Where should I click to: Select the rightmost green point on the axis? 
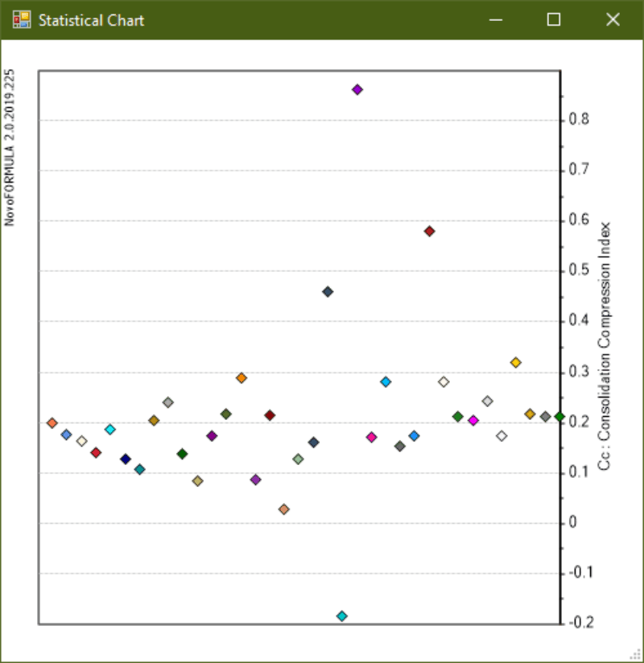tap(559, 417)
